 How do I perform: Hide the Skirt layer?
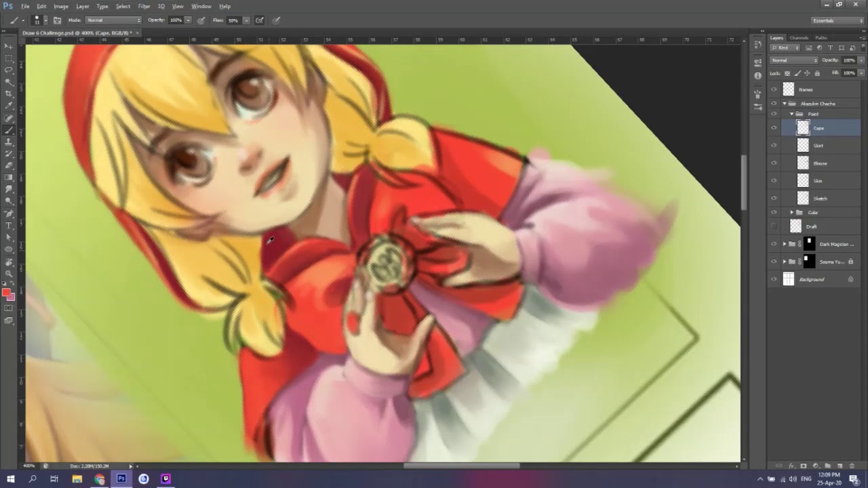[x=774, y=145]
